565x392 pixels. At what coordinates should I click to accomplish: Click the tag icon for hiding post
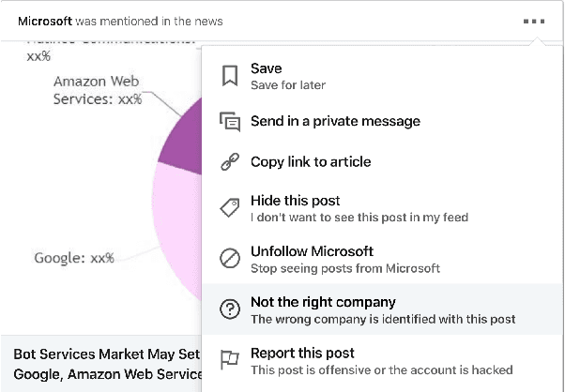229,208
